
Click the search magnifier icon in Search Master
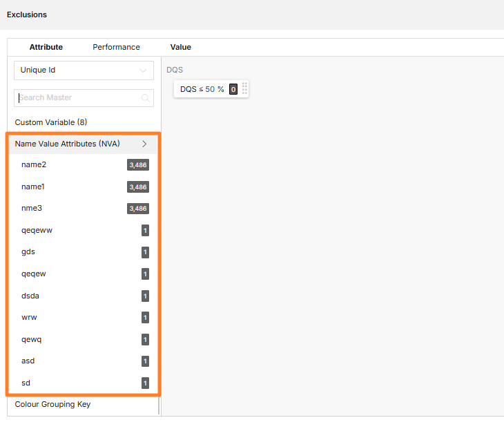(145, 98)
